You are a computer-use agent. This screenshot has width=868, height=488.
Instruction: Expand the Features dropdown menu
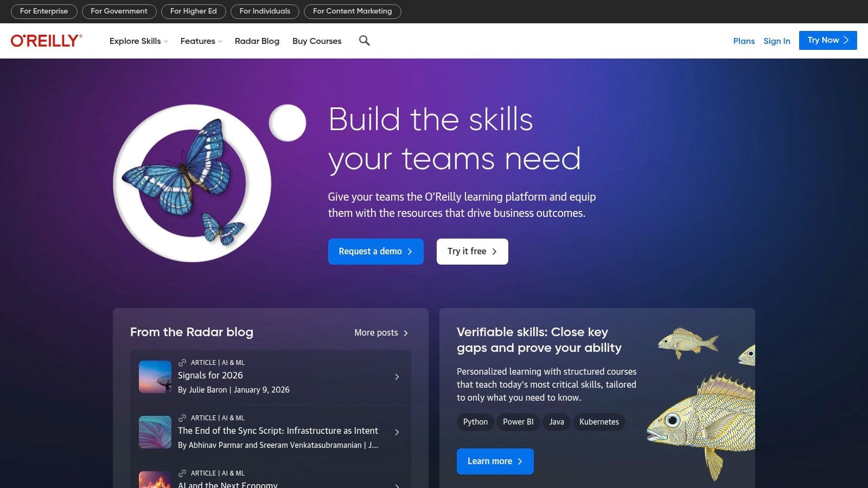201,41
